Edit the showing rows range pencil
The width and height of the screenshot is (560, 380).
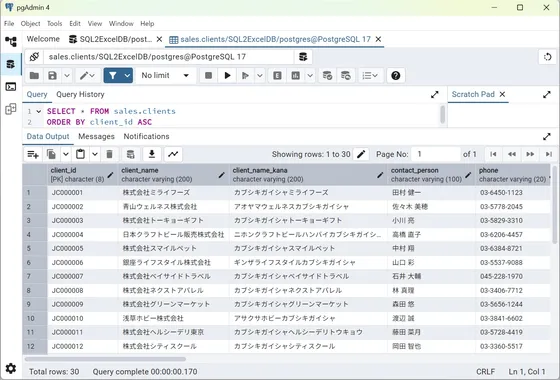pyautogui.click(x=361, y=154)
